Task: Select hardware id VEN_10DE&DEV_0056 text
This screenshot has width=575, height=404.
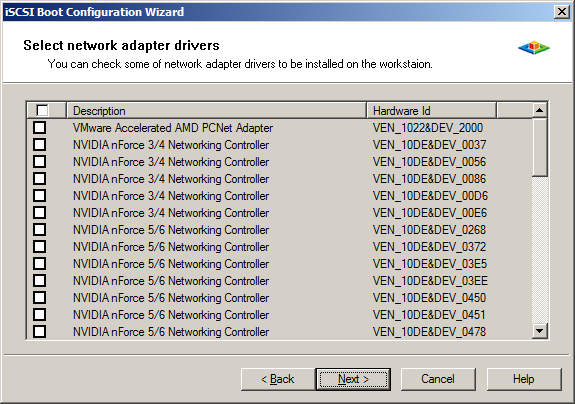Action: (x=429, y=162)
